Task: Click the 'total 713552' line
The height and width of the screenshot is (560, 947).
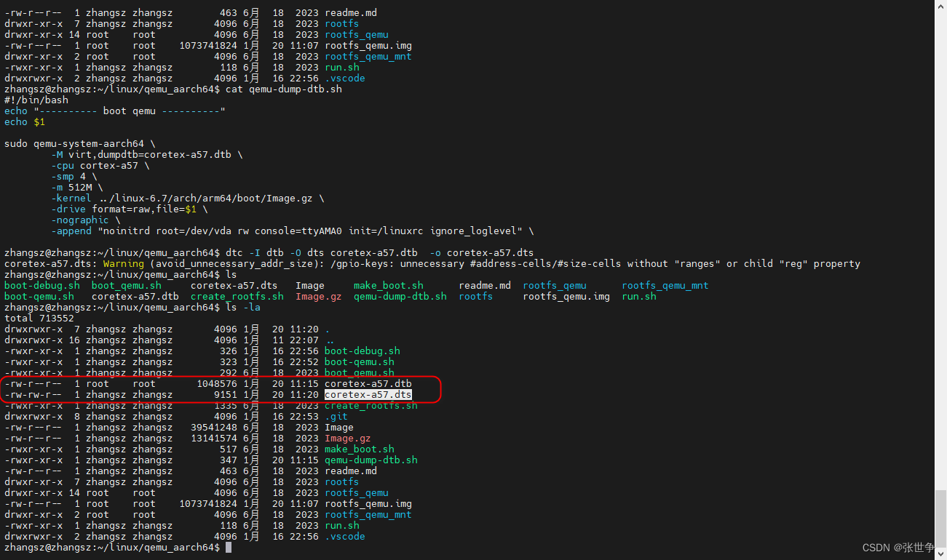Action: tap(39, 318)
